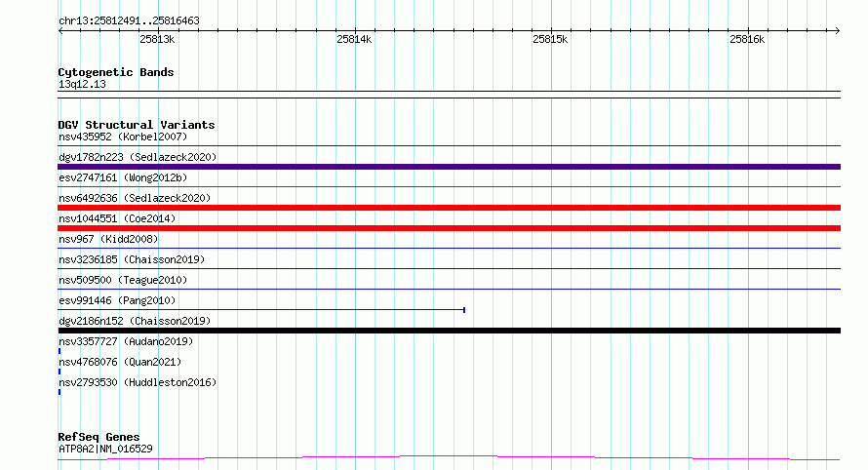868x470 pixels.
Task: Click the 25816k ruler tick label
Action: click(x=747, y=39)
